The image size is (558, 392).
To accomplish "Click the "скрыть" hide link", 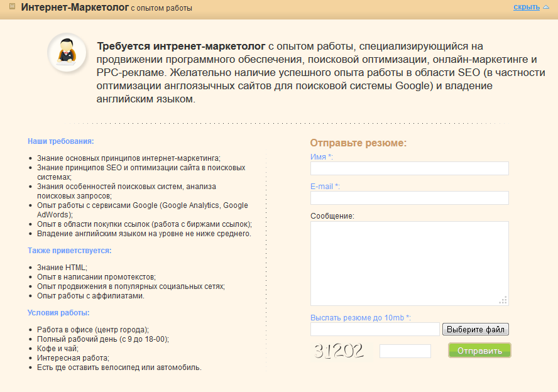I will 527,7.
